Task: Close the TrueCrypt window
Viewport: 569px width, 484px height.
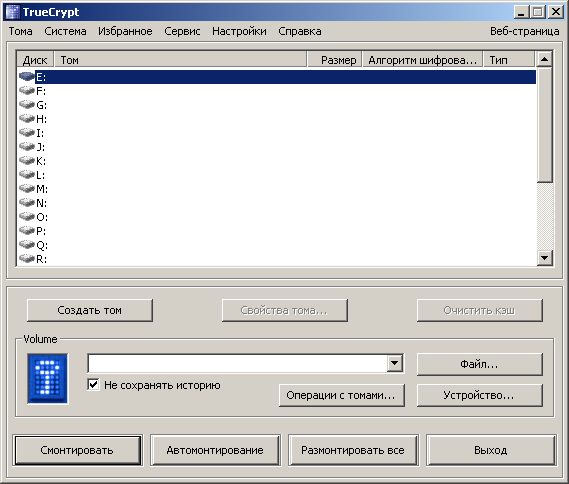Action: (556, 12)
